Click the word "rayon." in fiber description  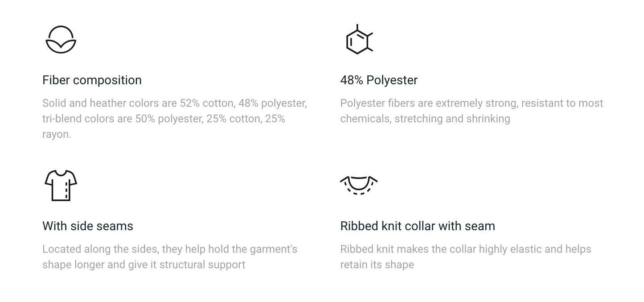57,134
